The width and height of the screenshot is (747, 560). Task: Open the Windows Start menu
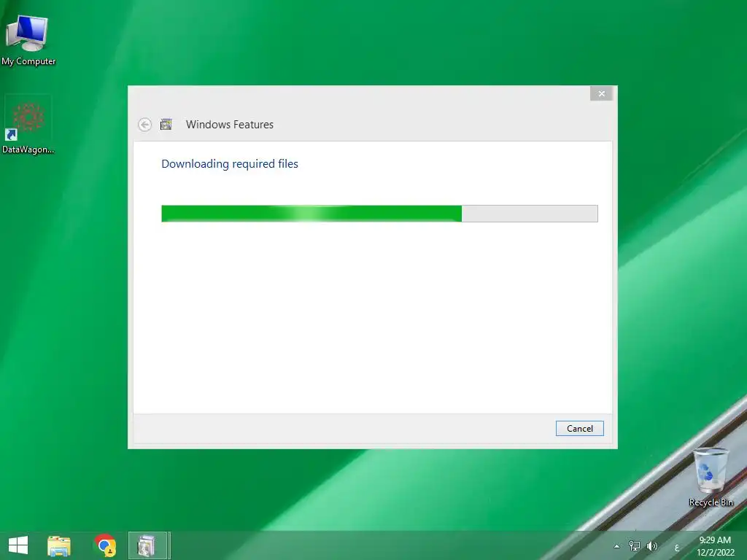coord(18,545)
